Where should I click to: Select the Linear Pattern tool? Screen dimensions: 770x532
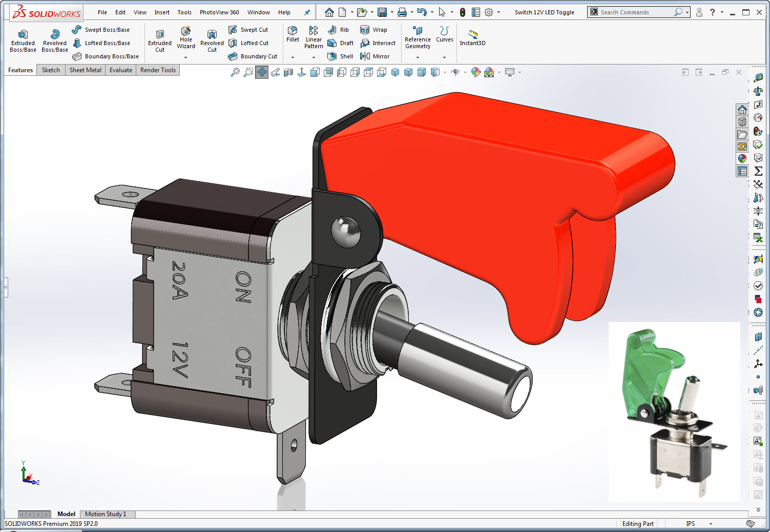pos(314,37)
